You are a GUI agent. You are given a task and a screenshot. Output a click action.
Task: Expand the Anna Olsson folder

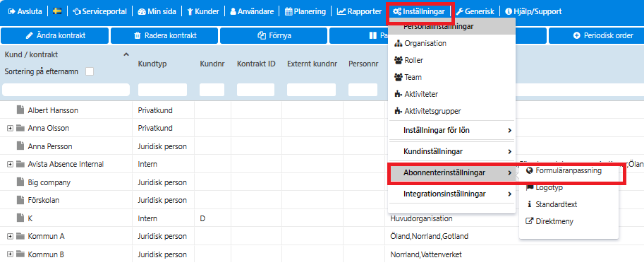pyautogui.click(x=11, y=129)
